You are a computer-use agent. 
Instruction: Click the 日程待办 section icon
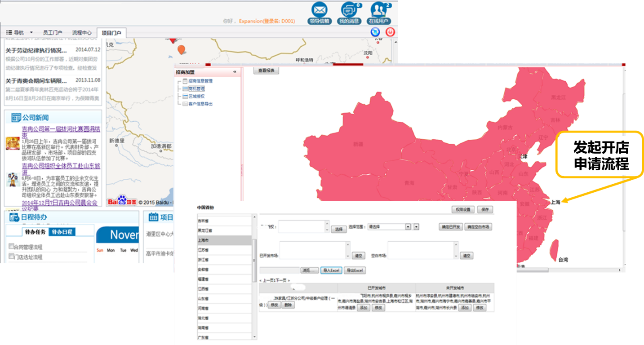coord(14,217)
